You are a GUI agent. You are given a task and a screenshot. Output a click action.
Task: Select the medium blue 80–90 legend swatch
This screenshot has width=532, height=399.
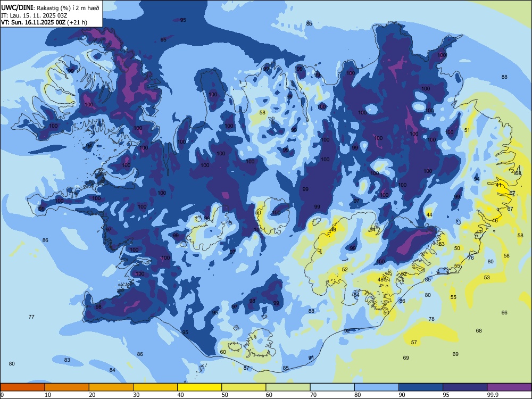[377, 387]
